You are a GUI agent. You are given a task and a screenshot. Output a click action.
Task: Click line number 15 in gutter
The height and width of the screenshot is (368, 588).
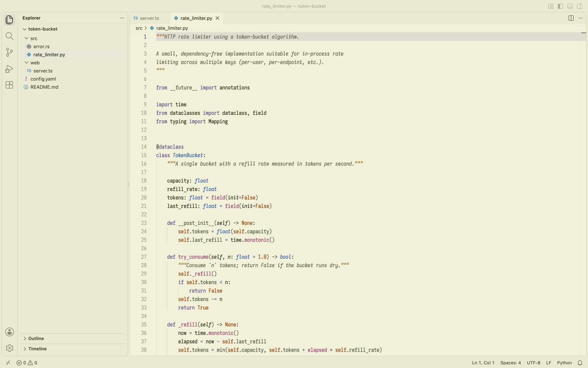(x=144, y=155)
